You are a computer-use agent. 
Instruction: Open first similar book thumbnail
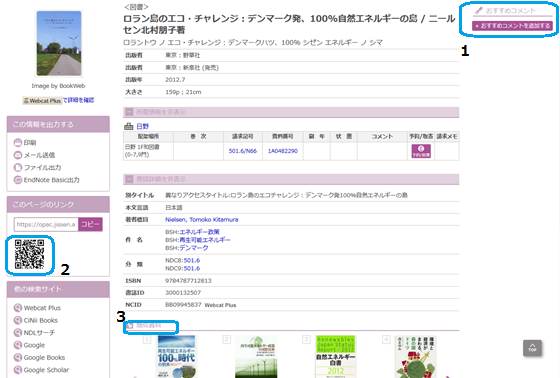coord(176,356)
